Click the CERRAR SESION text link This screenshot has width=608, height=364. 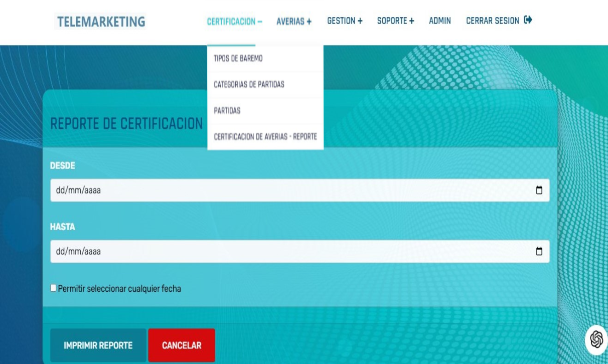(x=493, y=21)
